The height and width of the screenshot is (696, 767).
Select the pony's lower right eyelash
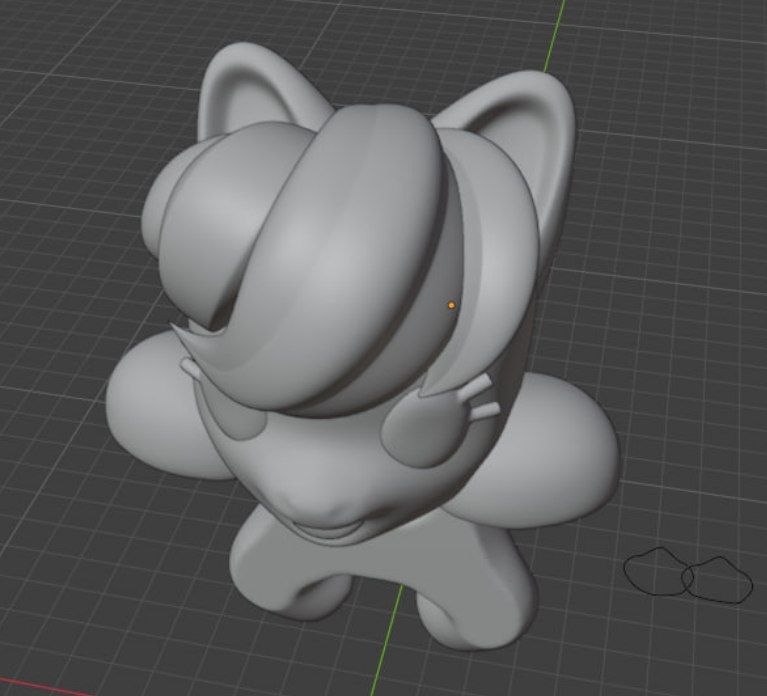[485, 410]
